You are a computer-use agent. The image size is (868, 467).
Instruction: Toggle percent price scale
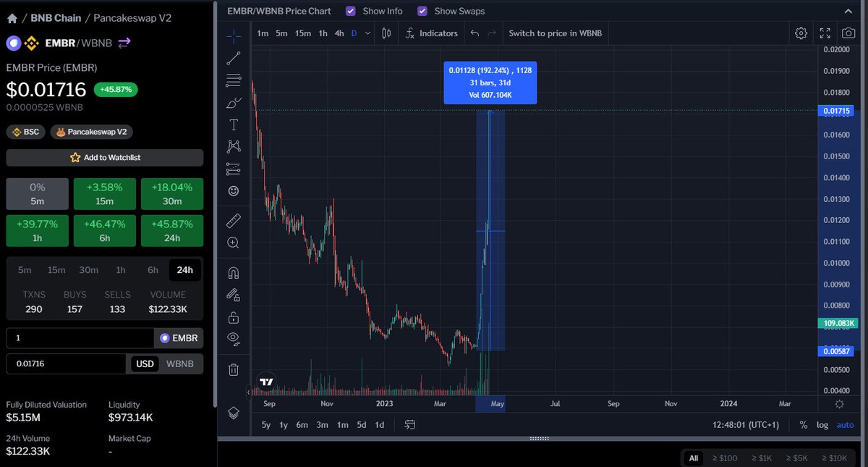[x=804, y=425]
